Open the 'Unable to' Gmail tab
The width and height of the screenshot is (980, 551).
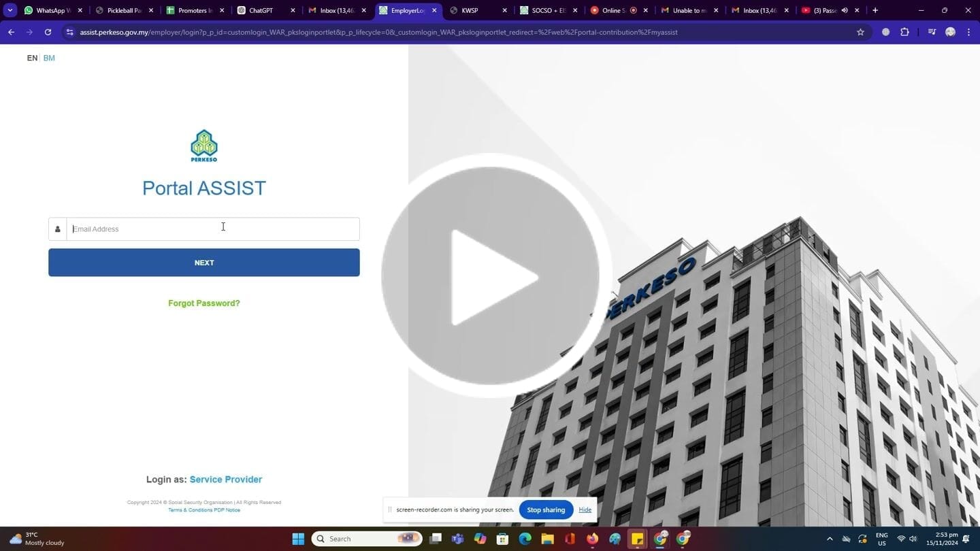(x=691, y=10)
